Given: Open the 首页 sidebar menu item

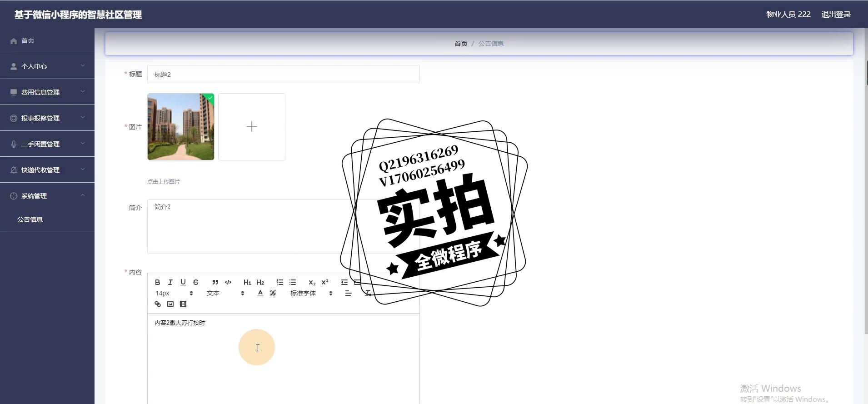Looking at the screenshot, I should click(47, 40).
